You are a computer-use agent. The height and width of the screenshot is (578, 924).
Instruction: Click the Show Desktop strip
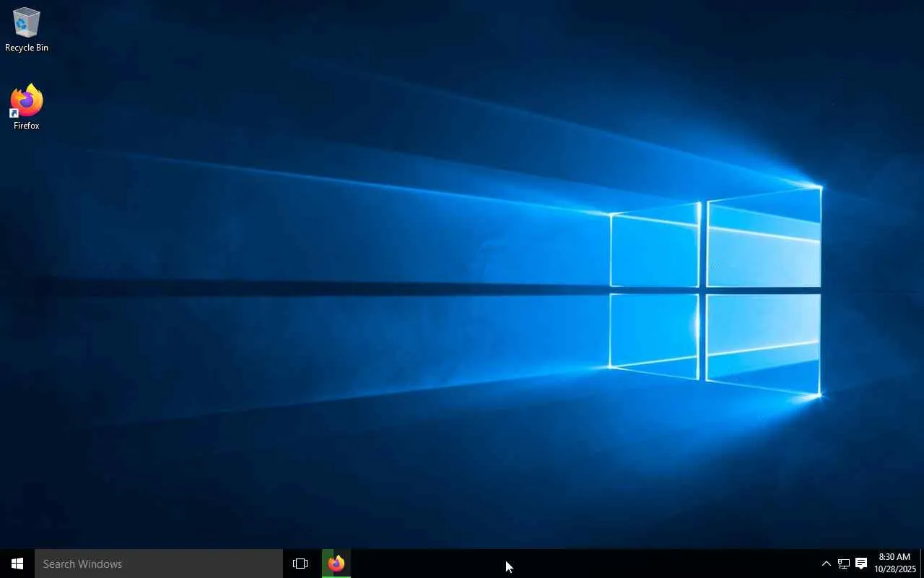(922, 564)
